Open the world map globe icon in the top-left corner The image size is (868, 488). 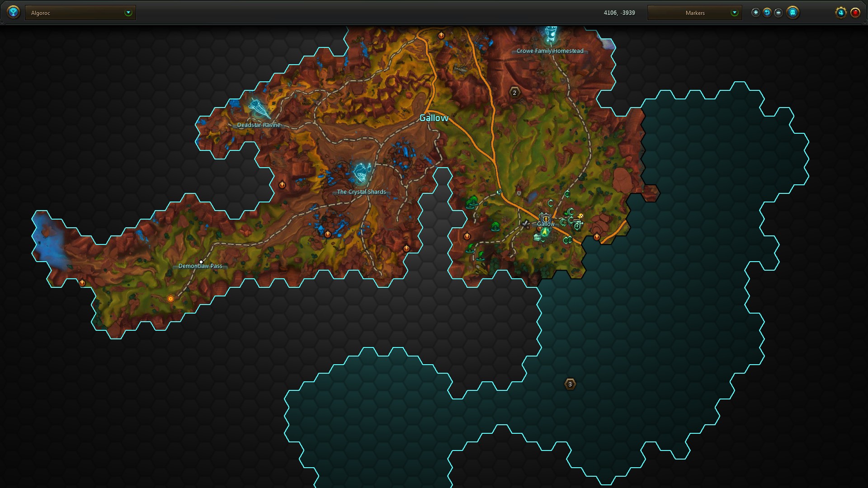coord(14,12)
